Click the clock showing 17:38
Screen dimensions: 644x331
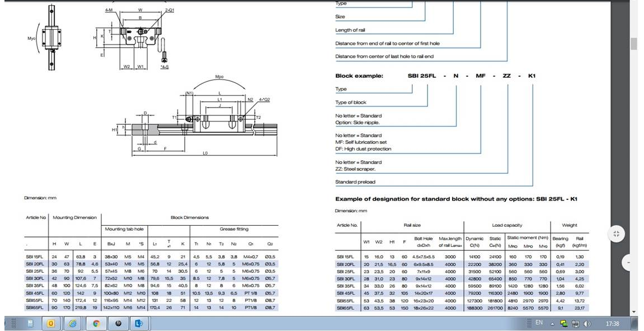click(612, 324)
